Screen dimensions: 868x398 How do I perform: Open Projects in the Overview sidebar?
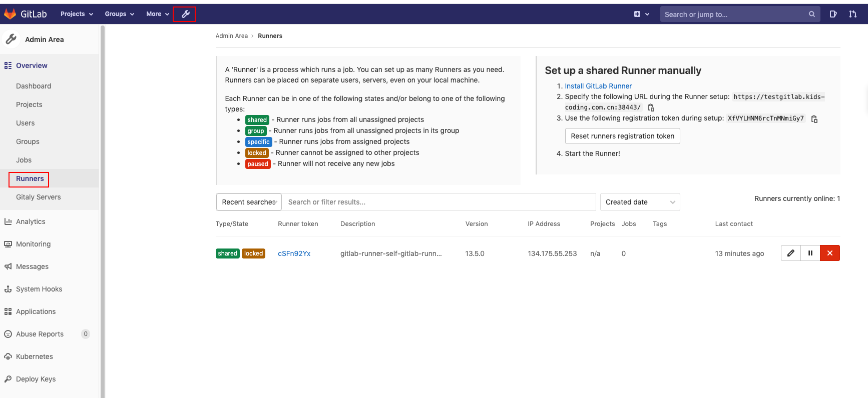coord(29,104)
